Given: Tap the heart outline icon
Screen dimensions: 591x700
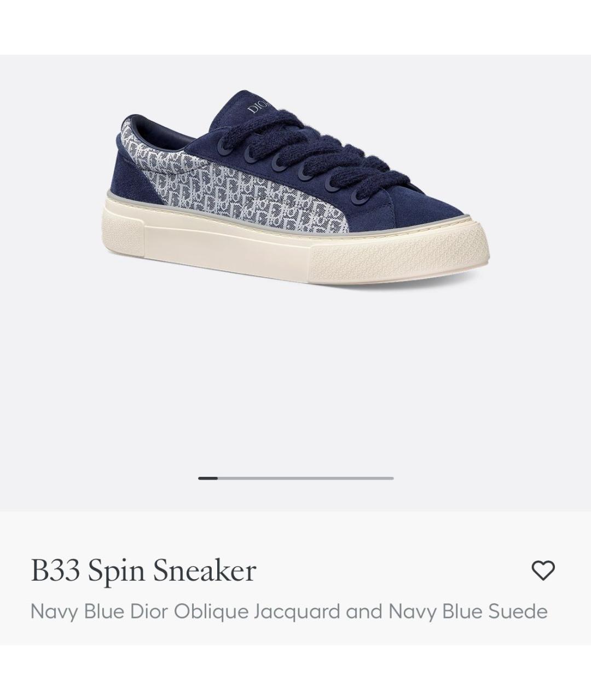Looking at the screenshot, I should point(543,570).
